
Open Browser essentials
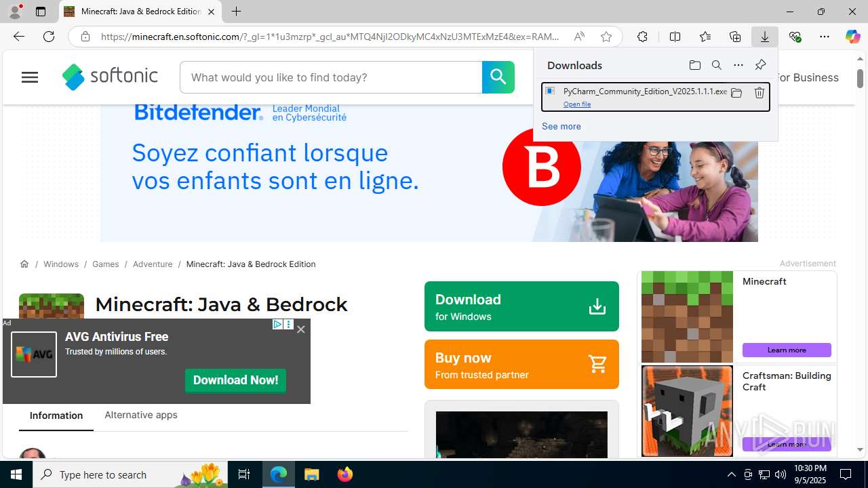[x=795, y=37]
